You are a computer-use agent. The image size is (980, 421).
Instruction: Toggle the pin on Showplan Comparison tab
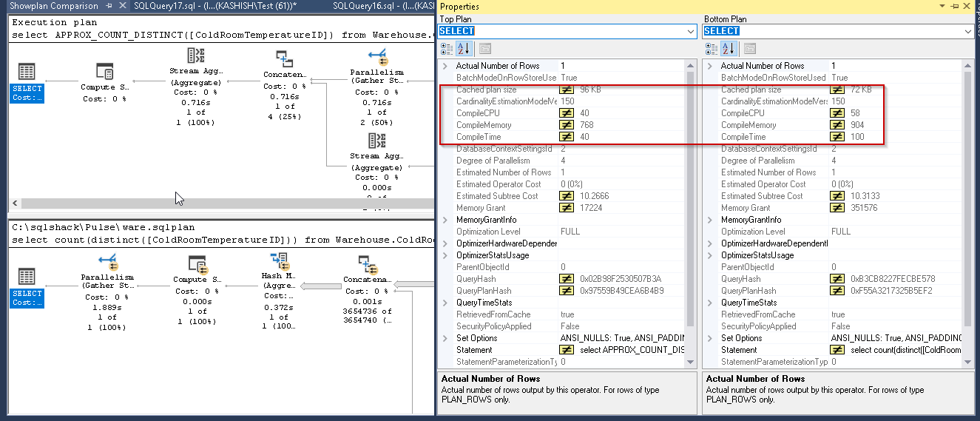point(109,6)
